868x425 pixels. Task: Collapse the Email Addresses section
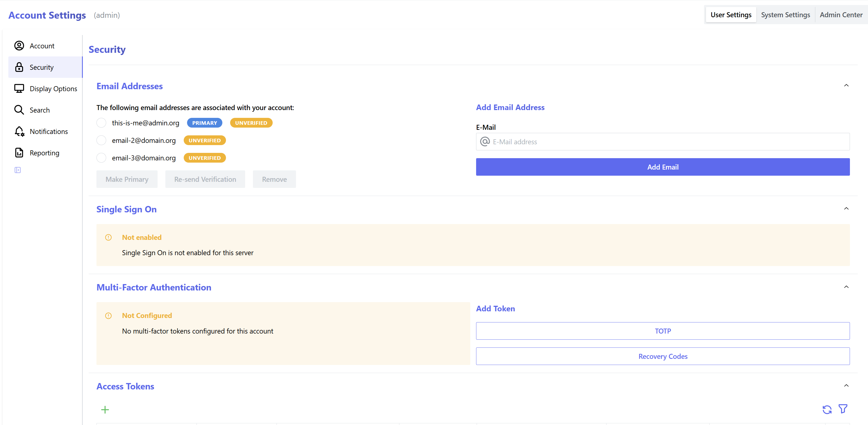(x=846, y=85)
